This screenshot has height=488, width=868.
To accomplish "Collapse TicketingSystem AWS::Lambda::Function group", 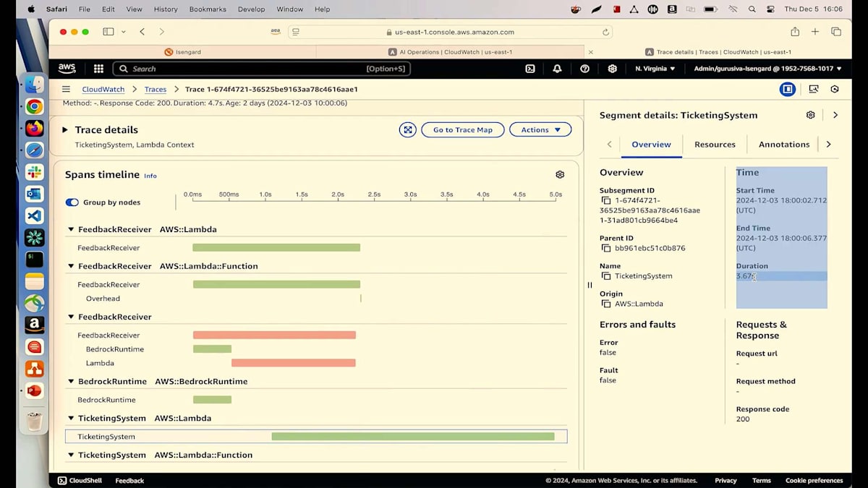I will 71,455.
